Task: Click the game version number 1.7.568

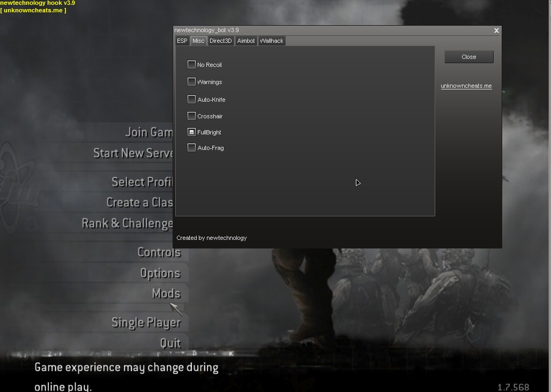Action: pos(513,387)
